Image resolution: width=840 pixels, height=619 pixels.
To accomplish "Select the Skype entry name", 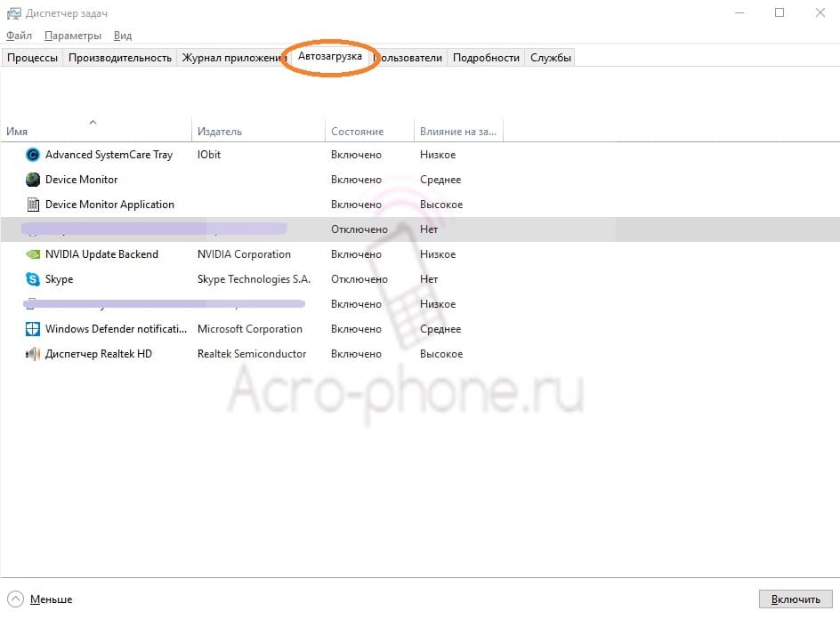I will coord(59,279).
